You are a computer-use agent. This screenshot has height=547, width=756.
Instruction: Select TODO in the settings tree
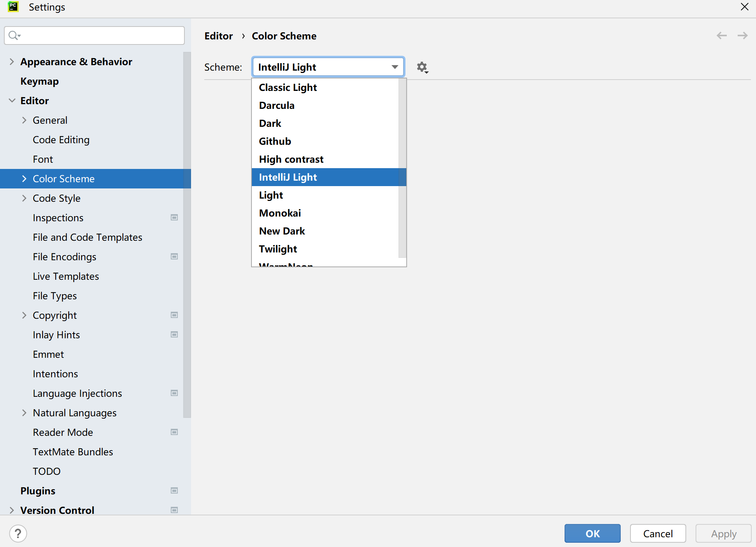(47, 471)
